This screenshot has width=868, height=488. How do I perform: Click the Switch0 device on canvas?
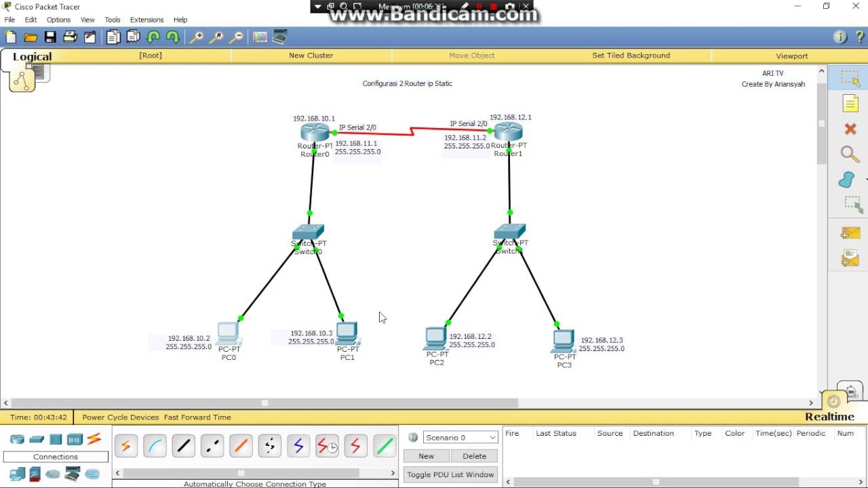pos(308,233)
